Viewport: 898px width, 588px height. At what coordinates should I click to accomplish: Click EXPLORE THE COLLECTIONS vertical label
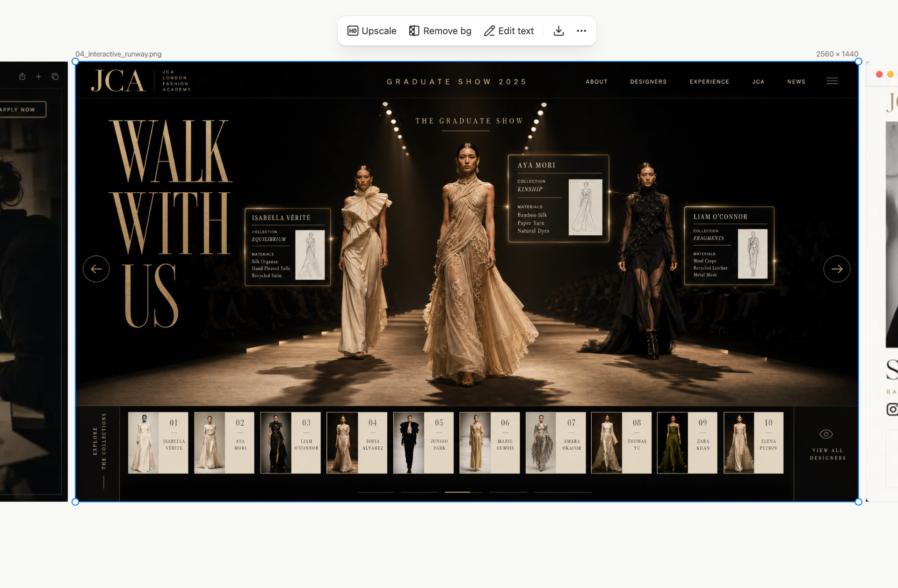[99, 441]
